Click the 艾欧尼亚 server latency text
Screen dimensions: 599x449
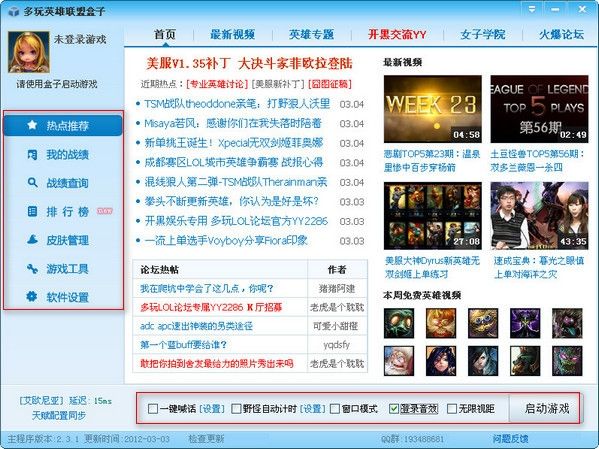[x=65, y=400]
